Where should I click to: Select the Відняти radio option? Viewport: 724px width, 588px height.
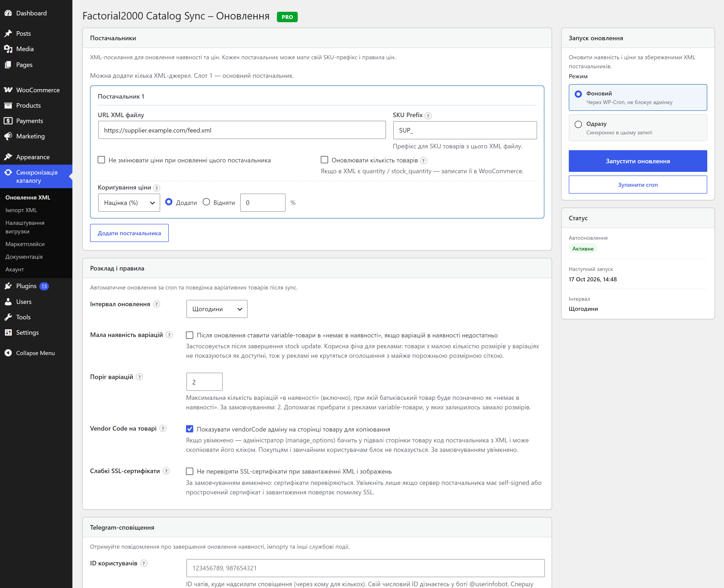pyautogui.click(x=206, y=202)
